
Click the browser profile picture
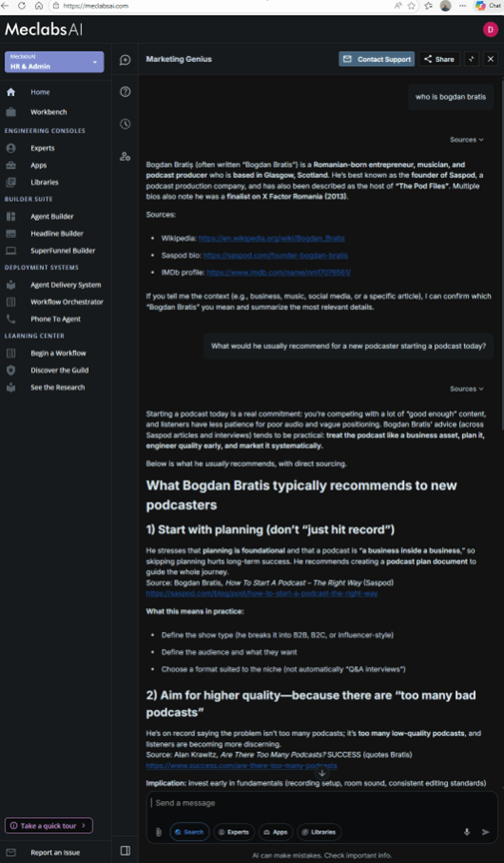coord(445,6)
